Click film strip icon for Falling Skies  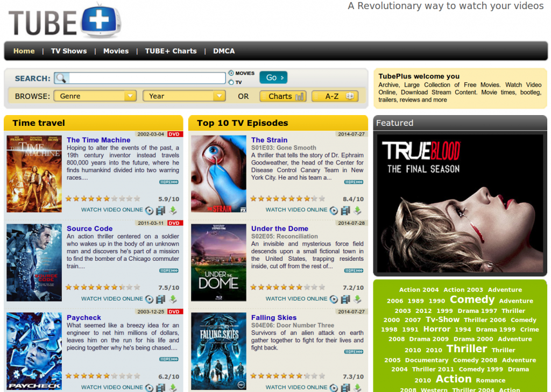[x=345, y=388]
